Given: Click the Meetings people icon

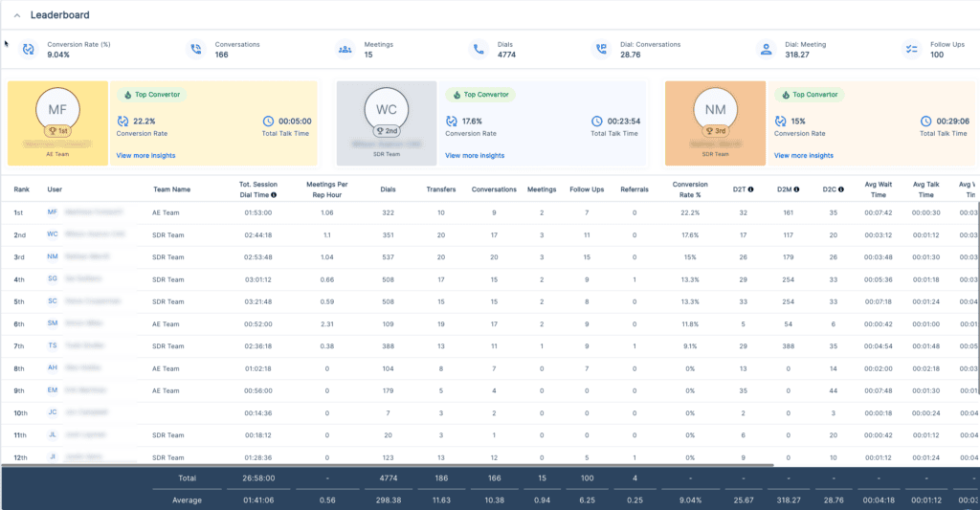Looking at the screenshot, I should pos(345,50).
